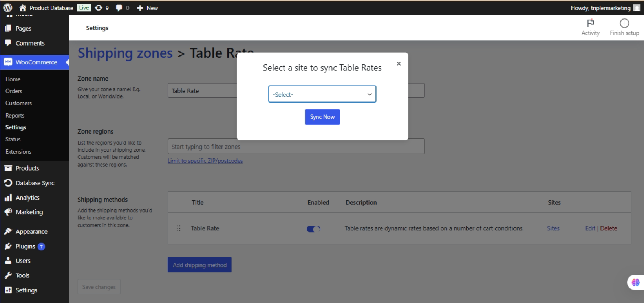Go to WooCommerce Orders submenu
The width and height of the screenshot is (644, 303).
pos(14,91)
